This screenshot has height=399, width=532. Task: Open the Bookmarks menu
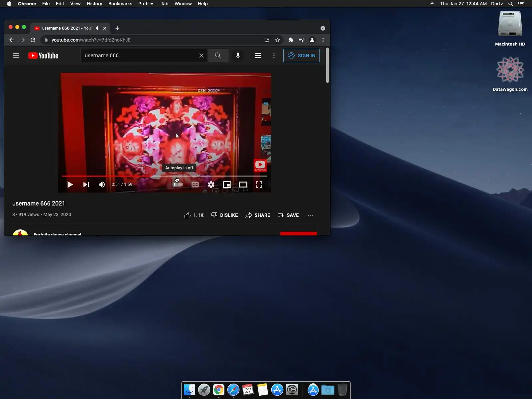pos(120,4)
